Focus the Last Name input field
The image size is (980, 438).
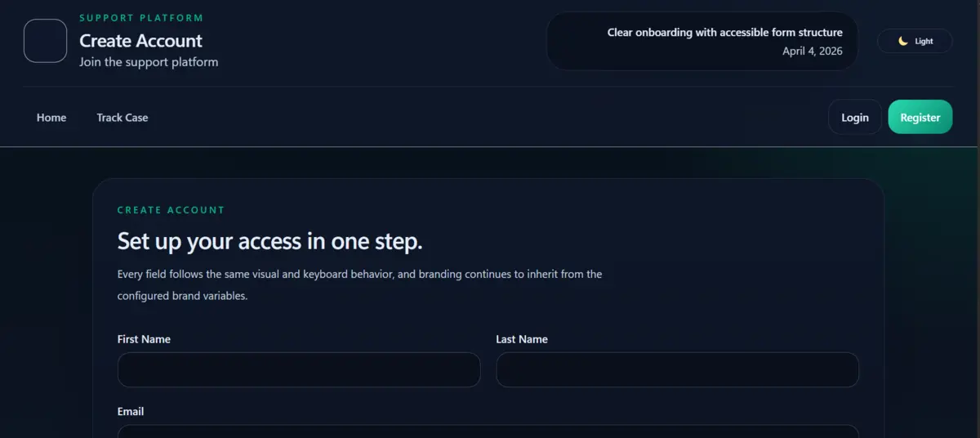(x=677, y=369)
